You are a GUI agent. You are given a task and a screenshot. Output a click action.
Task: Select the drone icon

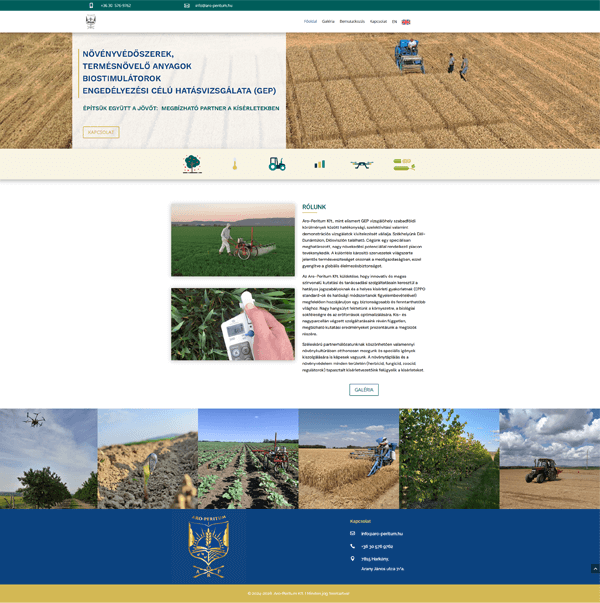361,164
